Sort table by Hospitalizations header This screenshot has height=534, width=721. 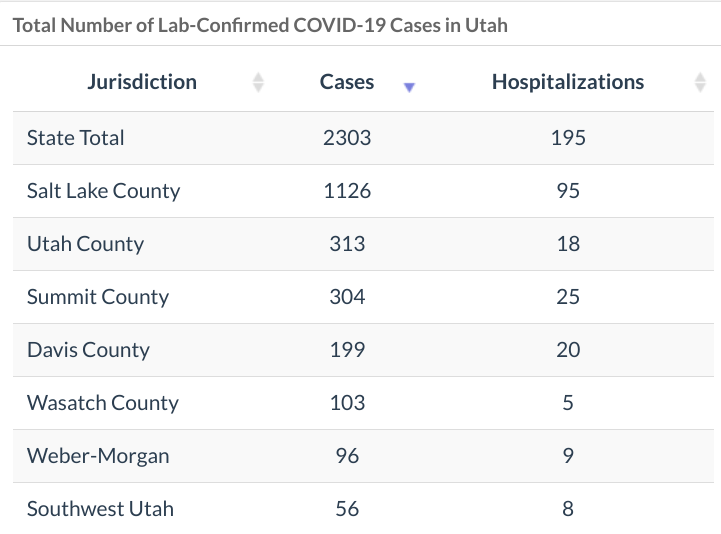pos(567,82)
